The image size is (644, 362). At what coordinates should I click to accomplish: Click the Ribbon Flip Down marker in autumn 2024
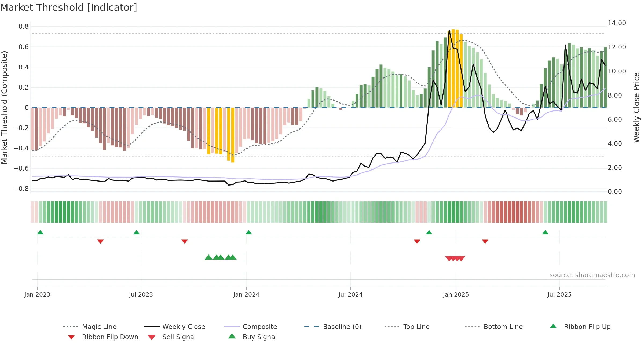(x=417, y=242)
